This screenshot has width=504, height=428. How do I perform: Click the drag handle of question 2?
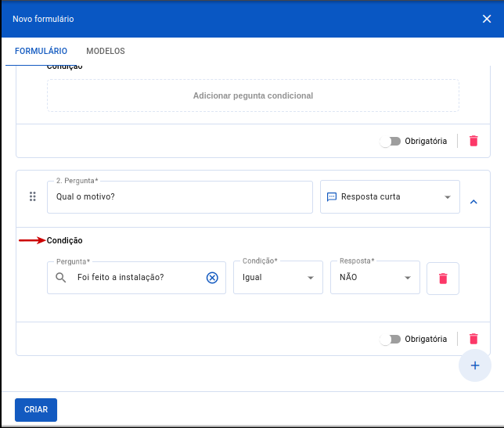[33, 197]
